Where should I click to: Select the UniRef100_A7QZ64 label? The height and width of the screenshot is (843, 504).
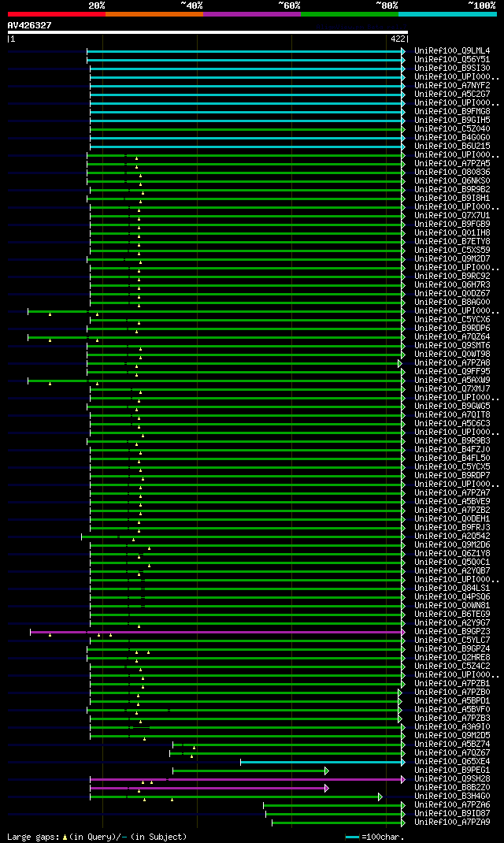pos(452,337)
